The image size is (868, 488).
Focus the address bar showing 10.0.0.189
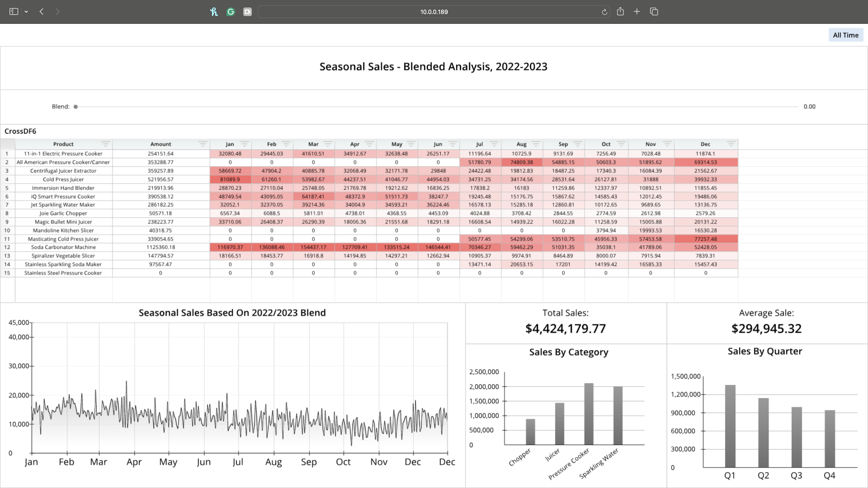(434, 12)
